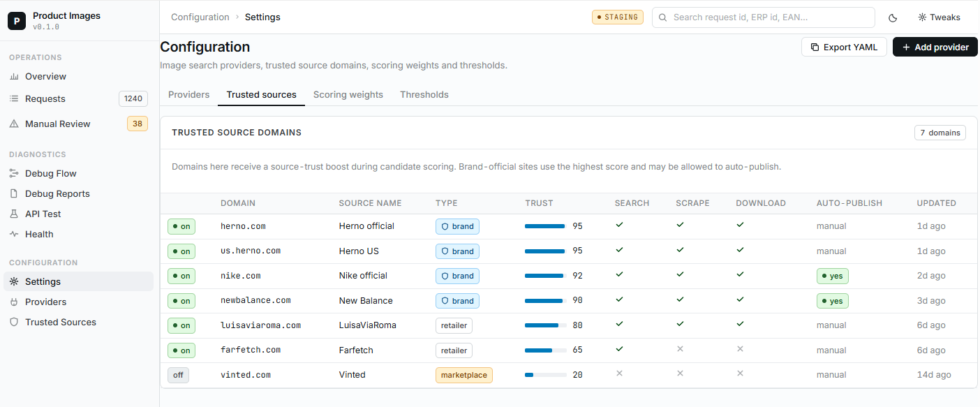Image resolution: width=980 pixels, height=407 pixels.
Task: Click the marketplace type tag for Vinted
Action: 464,375
